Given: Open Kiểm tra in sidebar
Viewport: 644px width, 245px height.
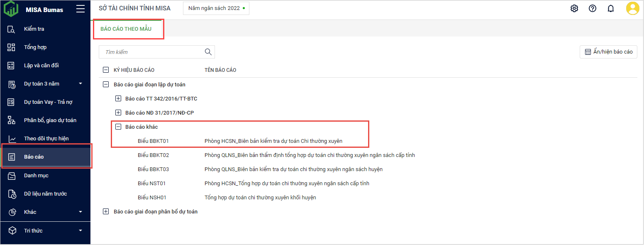Looking at the screenshot, I should point(34,29).
